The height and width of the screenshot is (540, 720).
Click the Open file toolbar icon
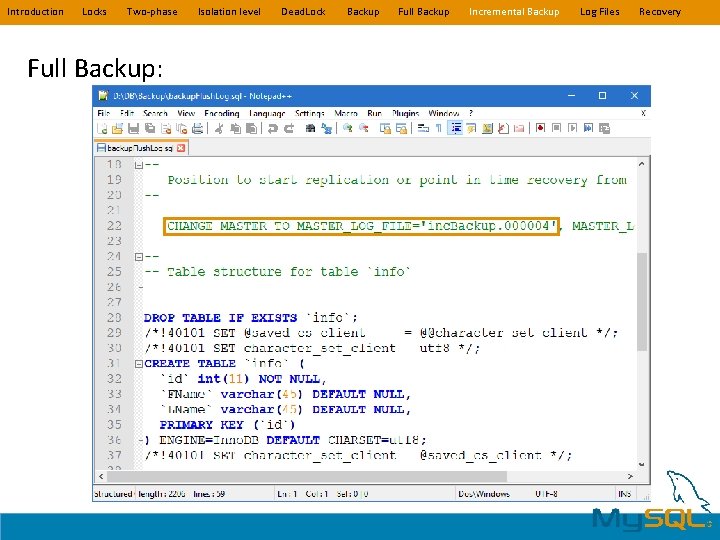118,129
